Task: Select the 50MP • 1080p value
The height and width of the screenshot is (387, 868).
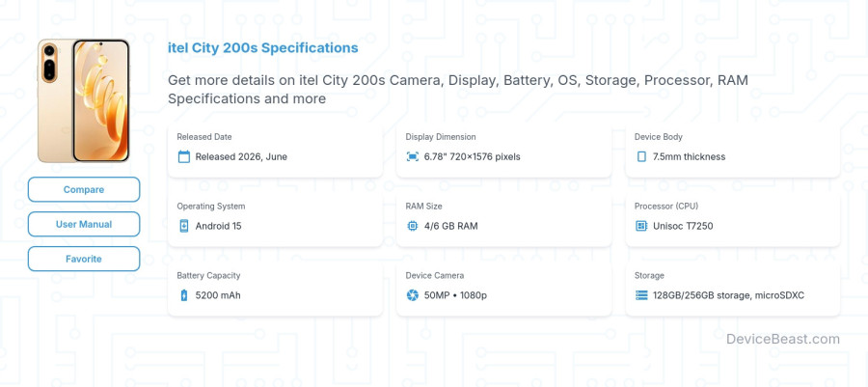Action: [x=455, y=295]
